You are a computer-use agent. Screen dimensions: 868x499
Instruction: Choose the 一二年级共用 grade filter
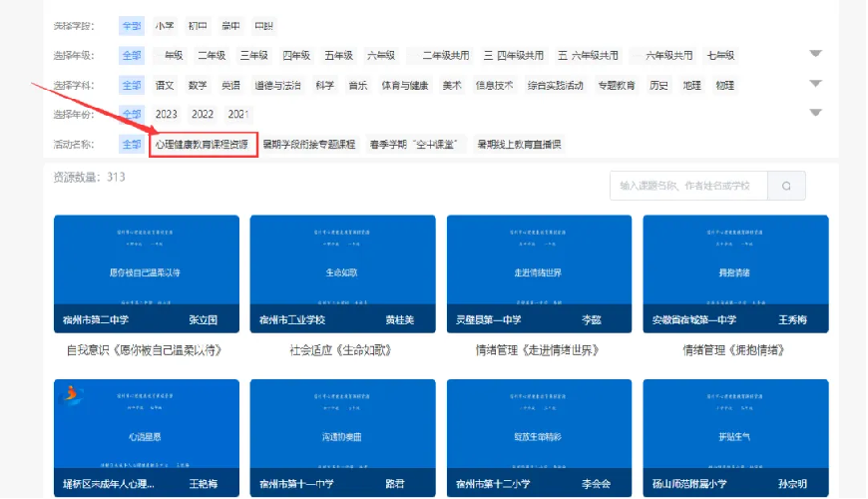[440, 55]
